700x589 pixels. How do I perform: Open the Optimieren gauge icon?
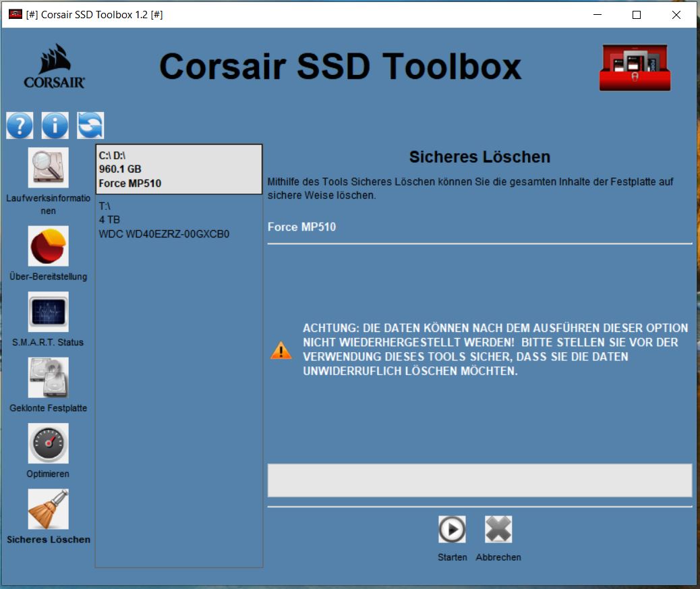(48, 443)
